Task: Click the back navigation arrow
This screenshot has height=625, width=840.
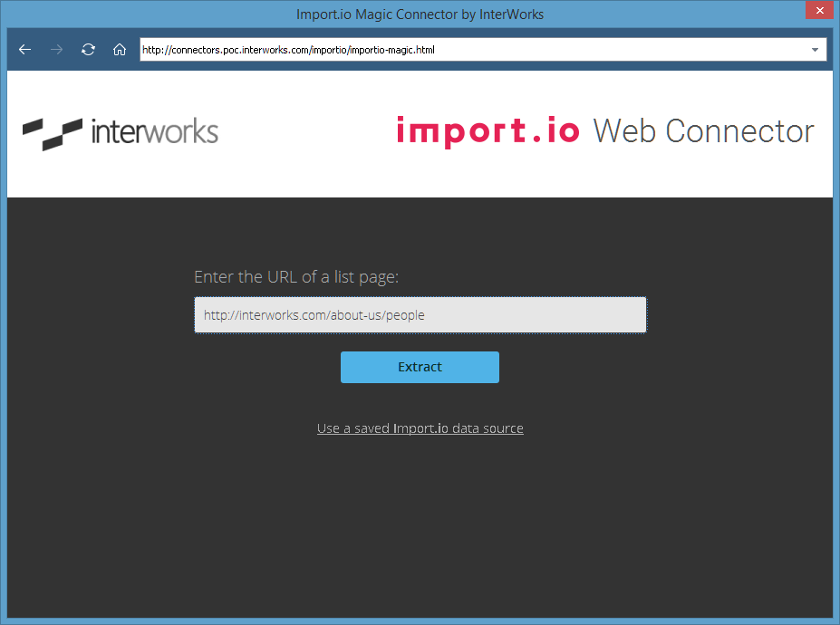Action: click(x=24, y=50)
